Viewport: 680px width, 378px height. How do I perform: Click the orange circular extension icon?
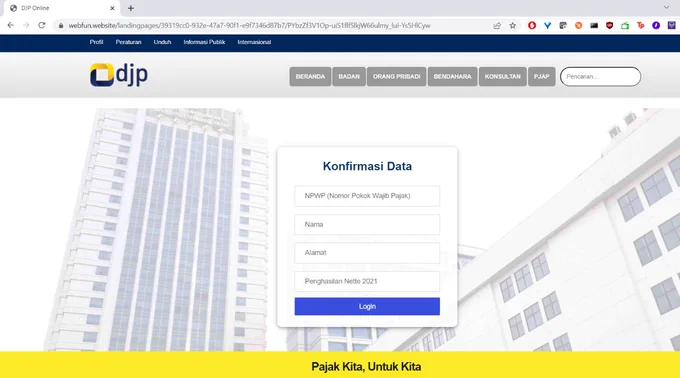point(579,26)
